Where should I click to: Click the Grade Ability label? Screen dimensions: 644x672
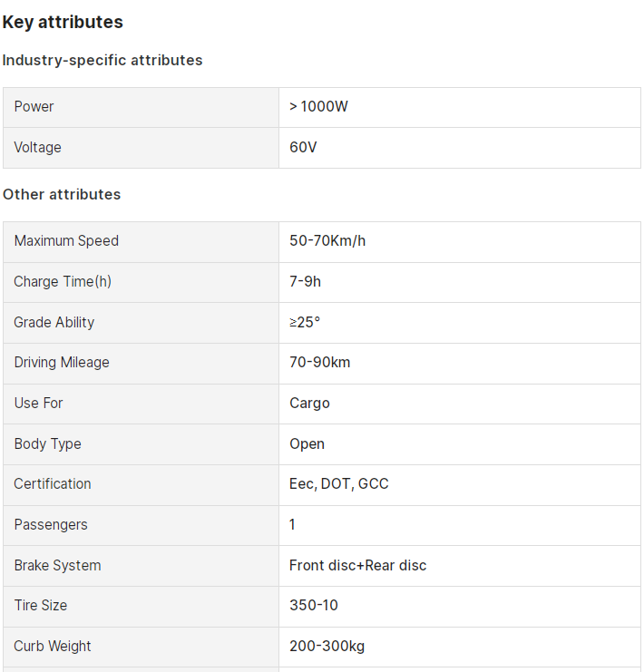pos(54,322)
